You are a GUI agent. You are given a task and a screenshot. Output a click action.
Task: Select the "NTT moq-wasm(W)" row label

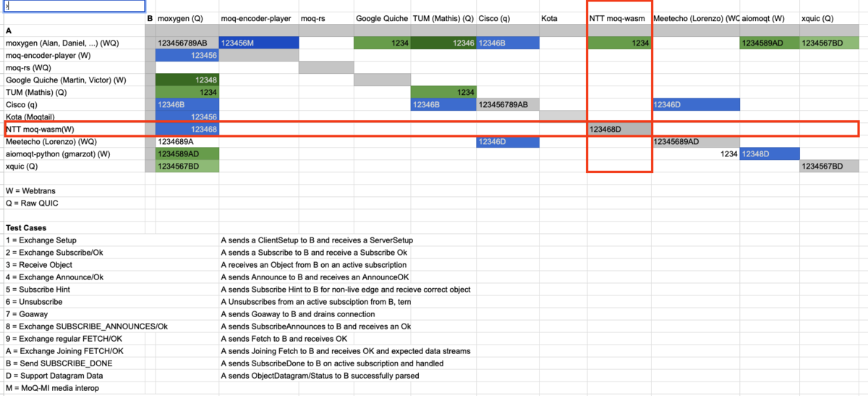(x=74, y=130)
